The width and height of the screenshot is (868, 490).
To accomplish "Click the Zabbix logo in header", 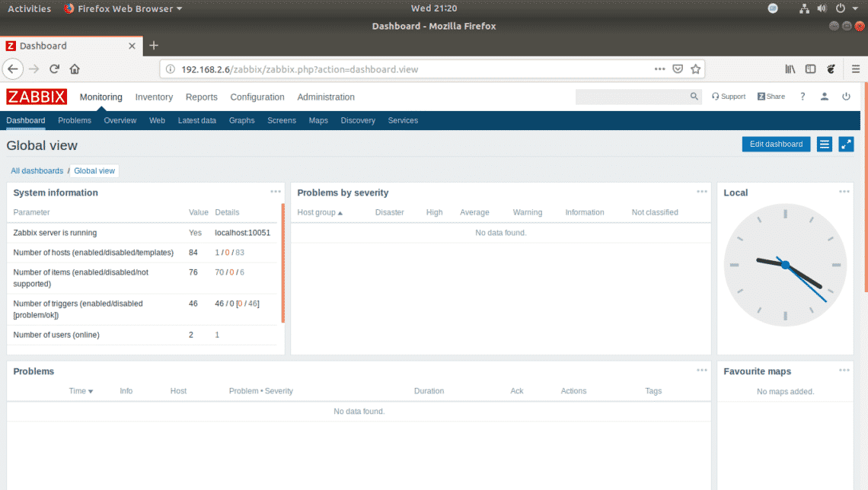I will click(x=37, y=97).
